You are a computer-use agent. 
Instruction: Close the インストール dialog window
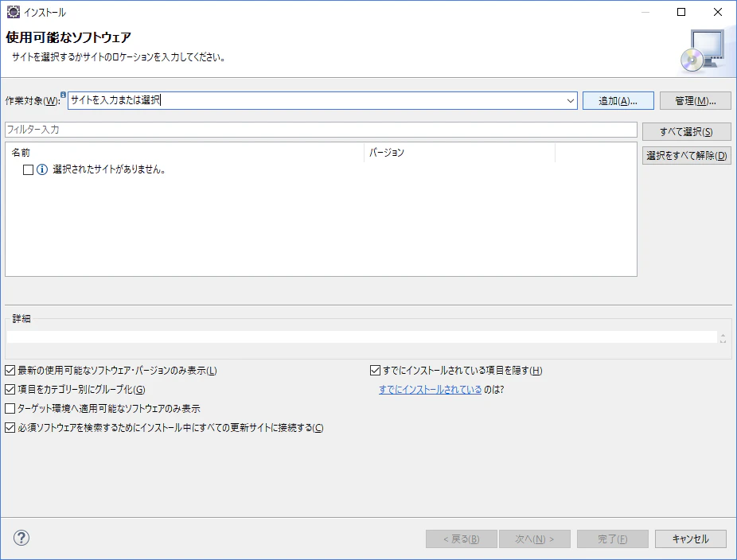718,12
